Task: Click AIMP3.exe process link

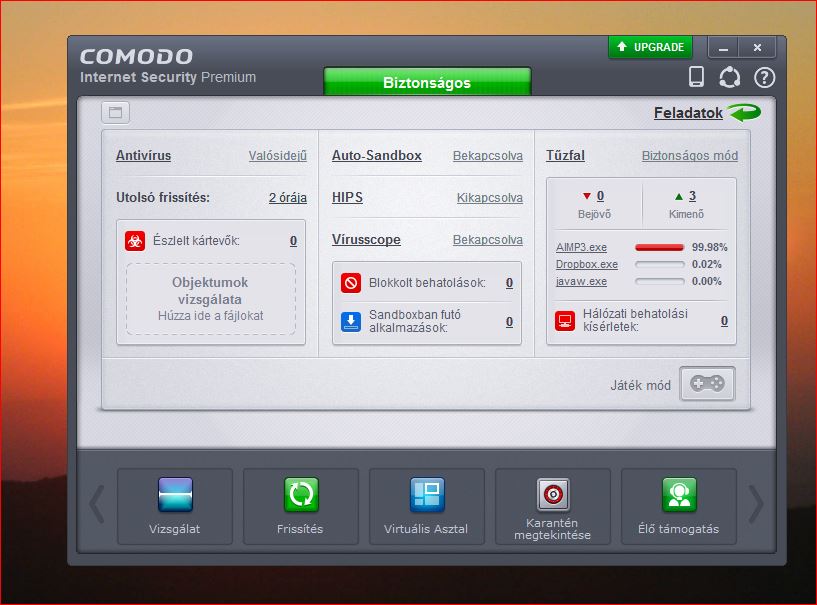Action: click(581, 247)
